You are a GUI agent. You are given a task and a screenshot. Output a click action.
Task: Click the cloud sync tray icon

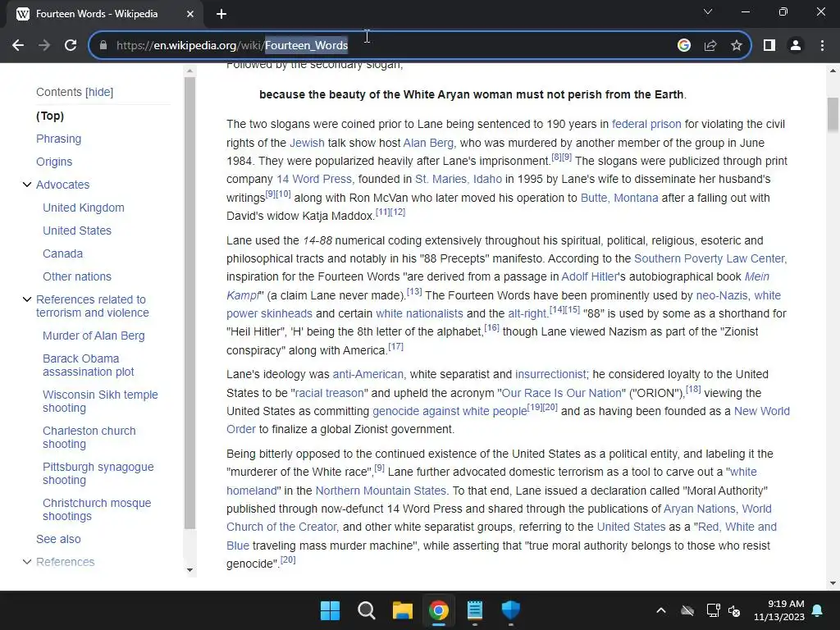[687, 610]
